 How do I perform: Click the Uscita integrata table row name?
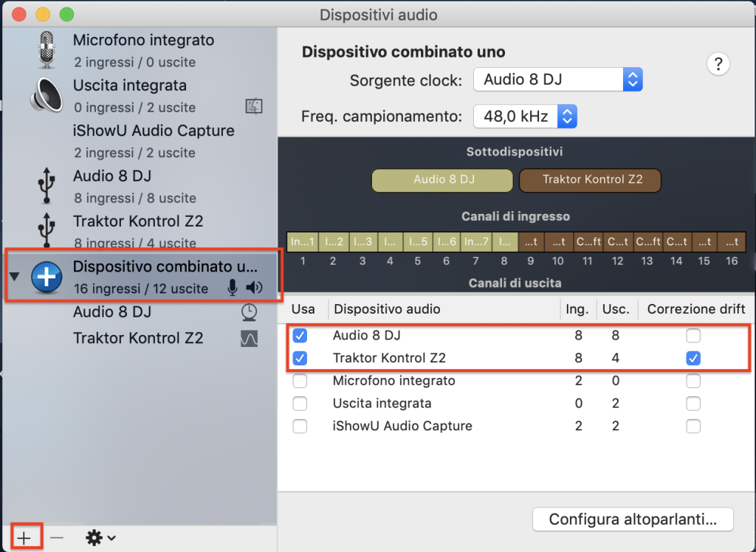tap(382, 404)
